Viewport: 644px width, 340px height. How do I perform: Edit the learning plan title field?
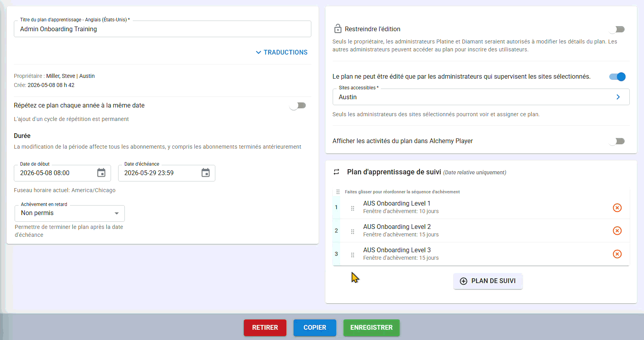coord(162,29)
